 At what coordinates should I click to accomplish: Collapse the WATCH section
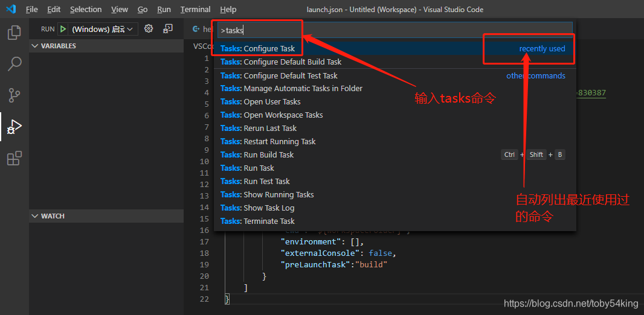[x=106, y=216]
